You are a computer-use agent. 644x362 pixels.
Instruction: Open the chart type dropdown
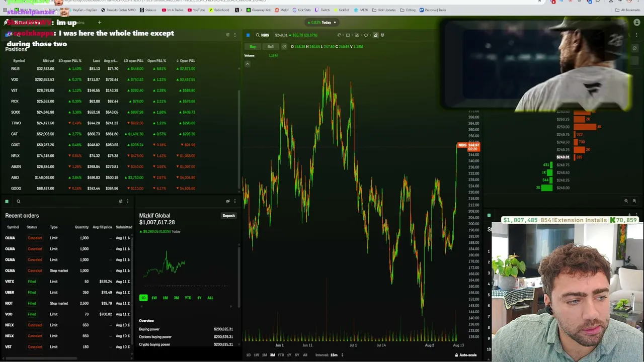click(x=340, y=35)
